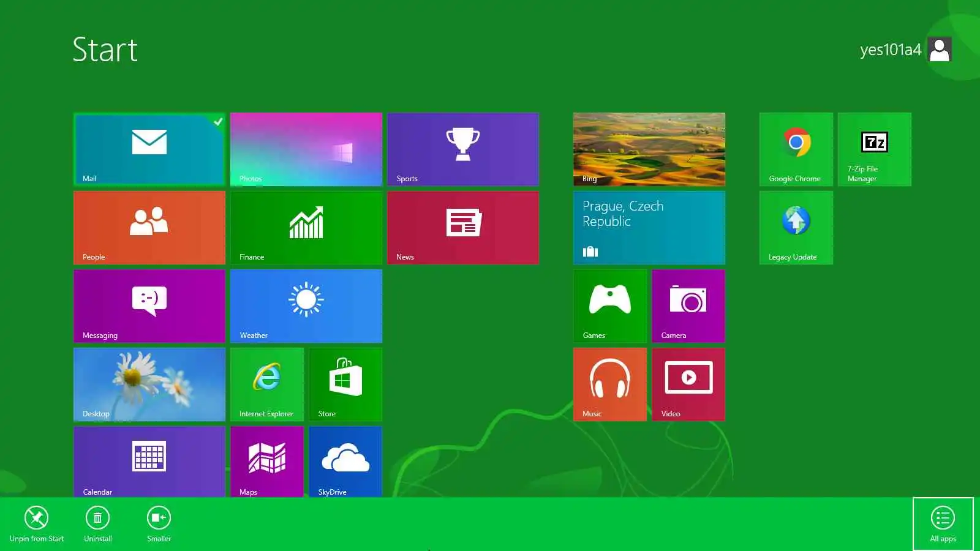Open the Store tile
The height and width of the screenshot is (551, 980).
[345, 384]
